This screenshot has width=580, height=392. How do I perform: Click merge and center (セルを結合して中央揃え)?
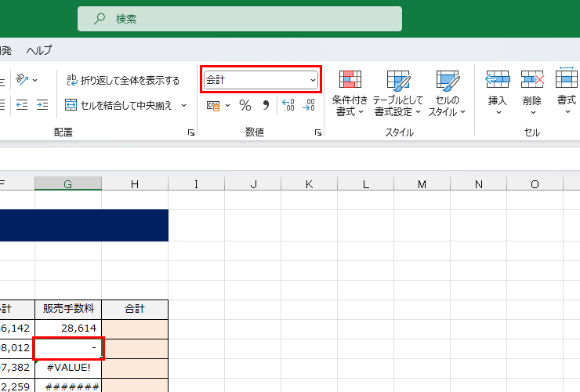click(120, 105)
